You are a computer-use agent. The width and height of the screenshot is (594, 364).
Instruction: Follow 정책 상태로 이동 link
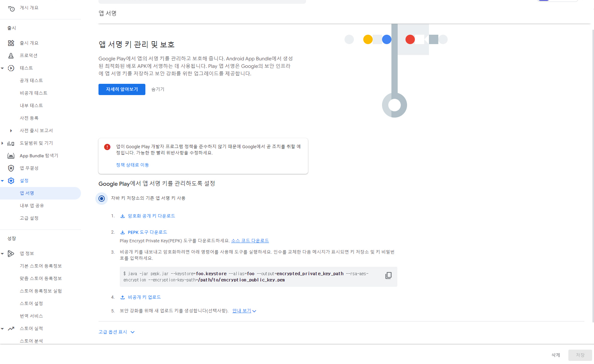tap(133, 165)
